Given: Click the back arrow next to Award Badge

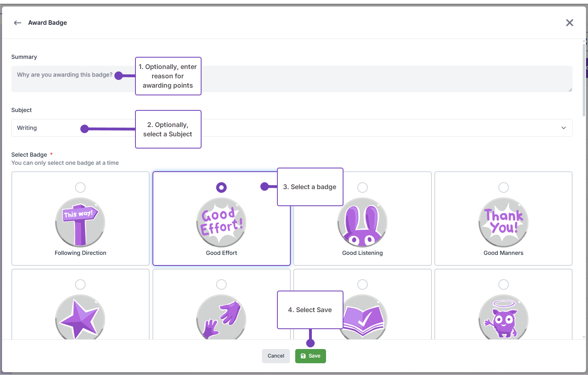Looking at the screenshot, I should click(x=17, y=23).
